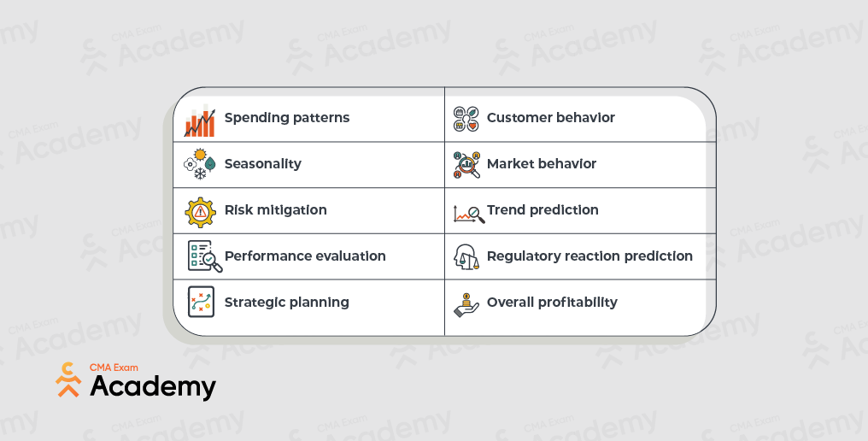This screenshot has height=441, width=868.
Task: Click the Seasonality sun and snowflake icon
Action: pyautogui.click(x=200, y=164)
